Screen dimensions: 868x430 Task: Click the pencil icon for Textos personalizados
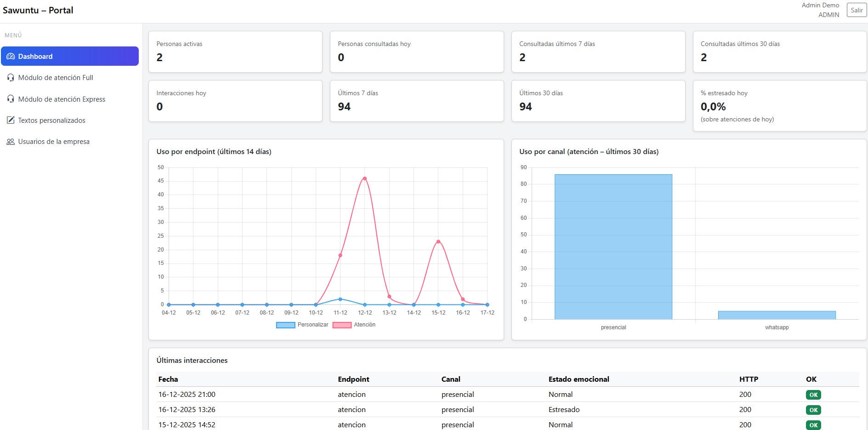(11, 120)
